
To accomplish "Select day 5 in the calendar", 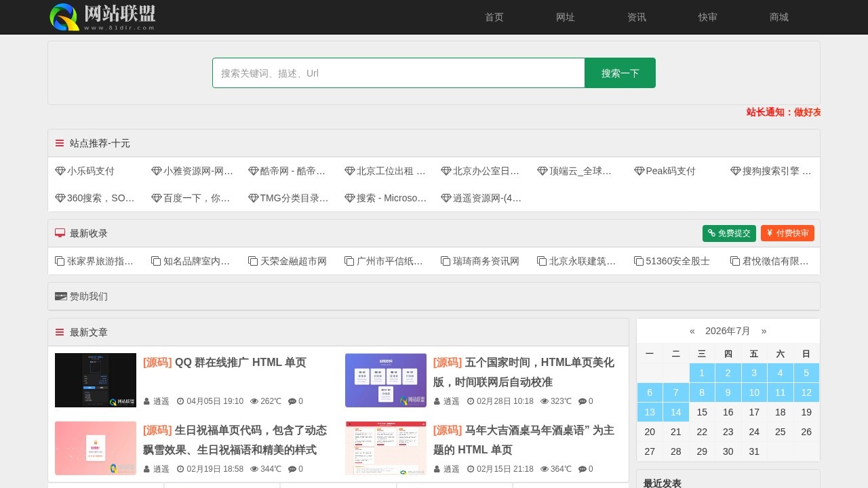I will [x=806, y=373].
